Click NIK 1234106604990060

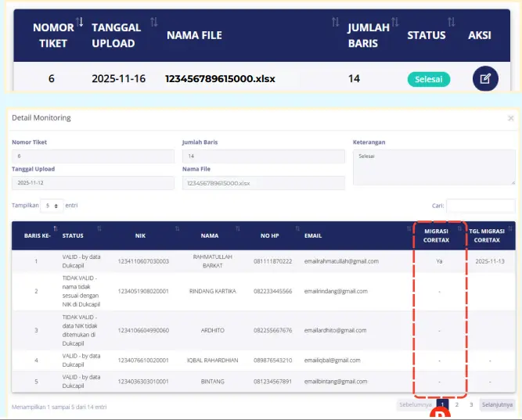coord(143,331)
